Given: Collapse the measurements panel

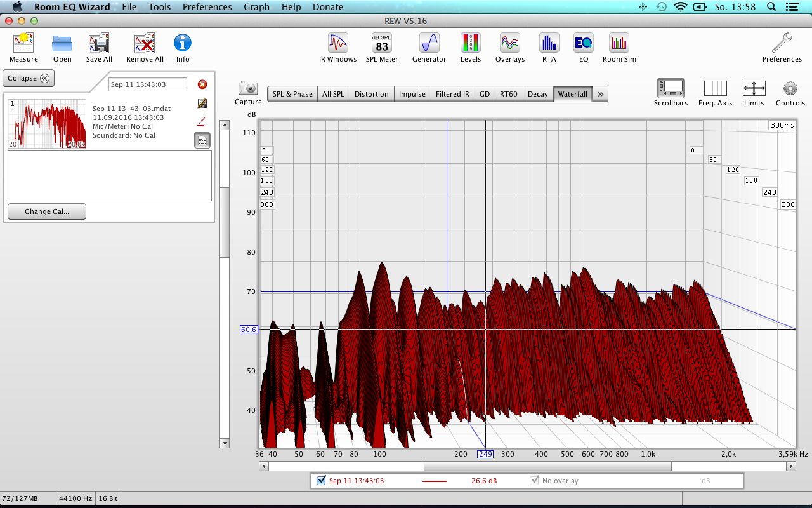Looking at the screenshot, I should pos(29,78).
